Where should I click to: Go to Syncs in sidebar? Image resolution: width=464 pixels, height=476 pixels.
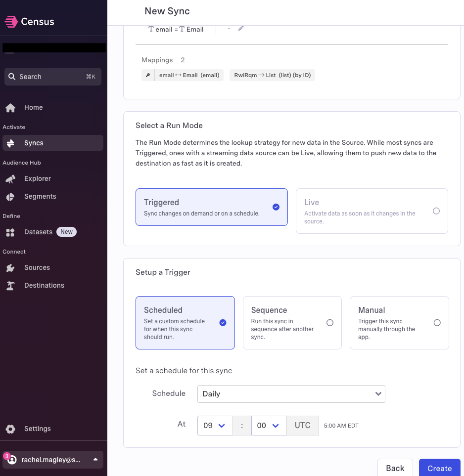click(53, 143)
